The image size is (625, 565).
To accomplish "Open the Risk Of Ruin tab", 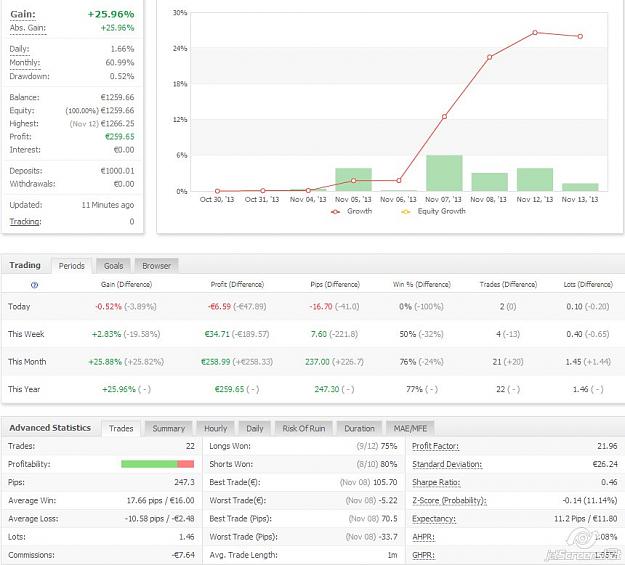I will 304,429.
